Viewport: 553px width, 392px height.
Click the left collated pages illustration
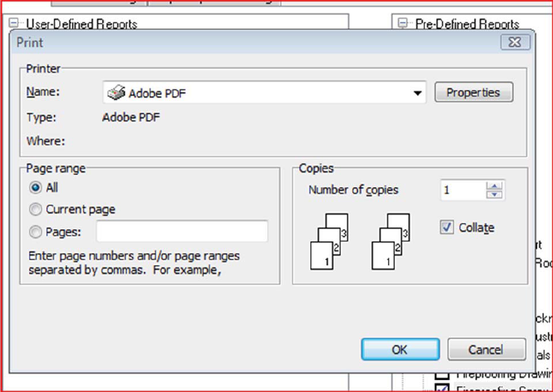pos(328,242)
